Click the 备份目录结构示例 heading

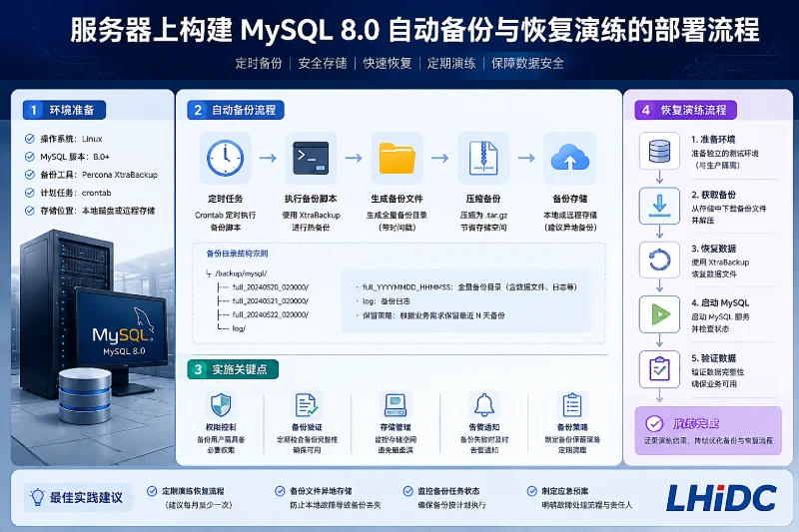(x=237, y=254)
